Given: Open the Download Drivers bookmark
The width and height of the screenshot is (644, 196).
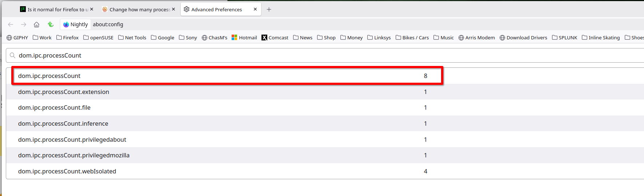Looking at the screenshot, I should 523,38.
